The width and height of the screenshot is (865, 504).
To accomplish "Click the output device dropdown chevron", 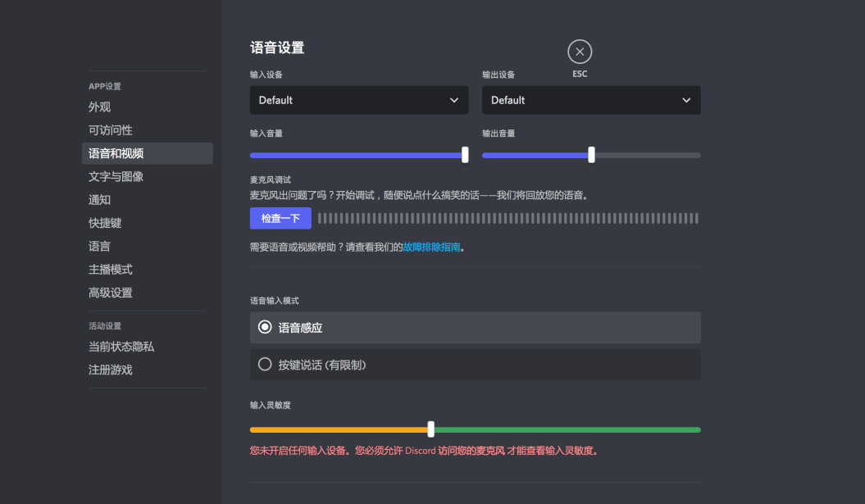I will click(x=686, y=100).
